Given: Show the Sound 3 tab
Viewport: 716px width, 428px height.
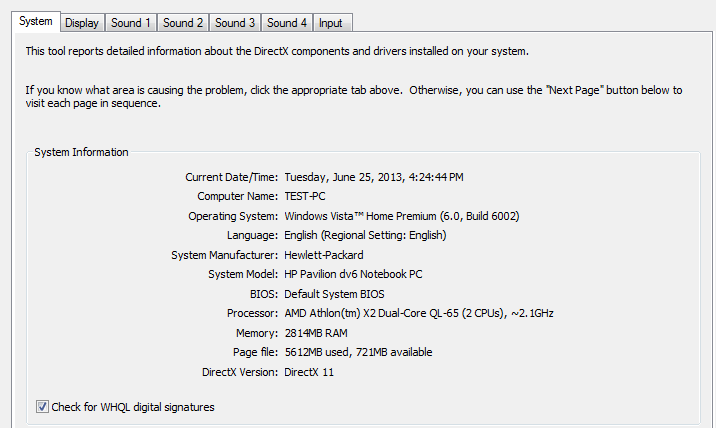Looking at the screenshot, I should click(235, 23).
